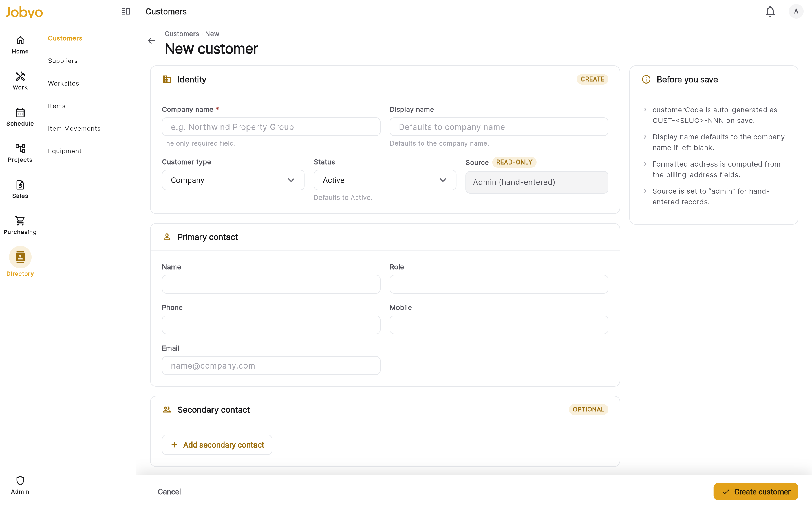Screen dimensions: 812x508
Task: Click the OPTIONAL badge
Action: [x=588, y=410]
